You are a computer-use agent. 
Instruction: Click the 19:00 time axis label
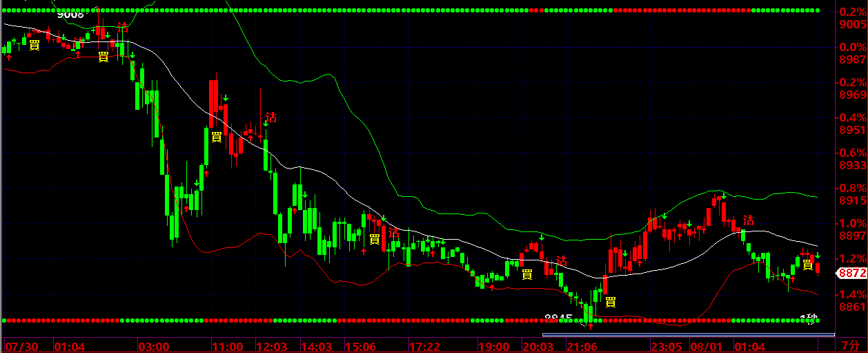pos(494,345)
